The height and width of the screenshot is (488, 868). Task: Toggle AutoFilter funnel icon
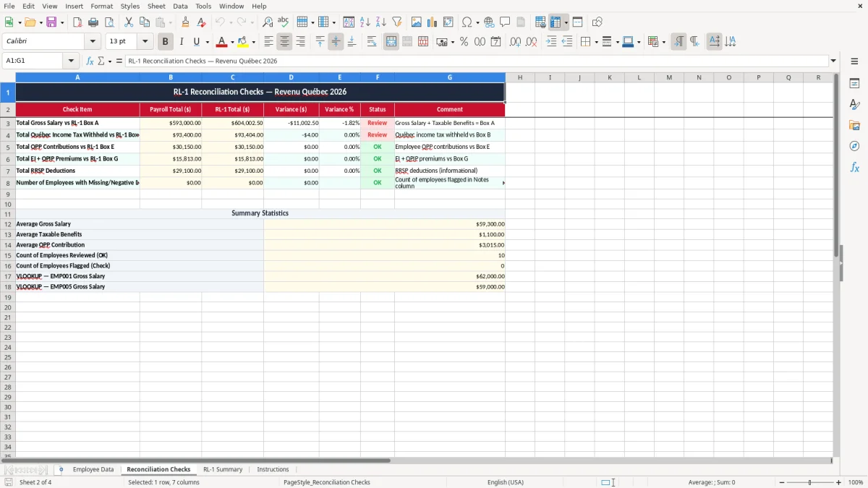point(397,22)
